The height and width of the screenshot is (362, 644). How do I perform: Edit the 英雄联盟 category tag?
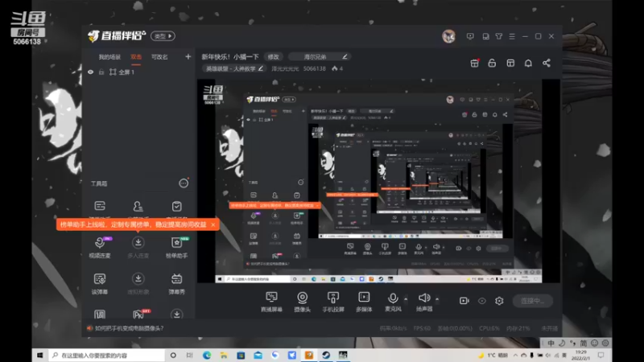(233, 68)
